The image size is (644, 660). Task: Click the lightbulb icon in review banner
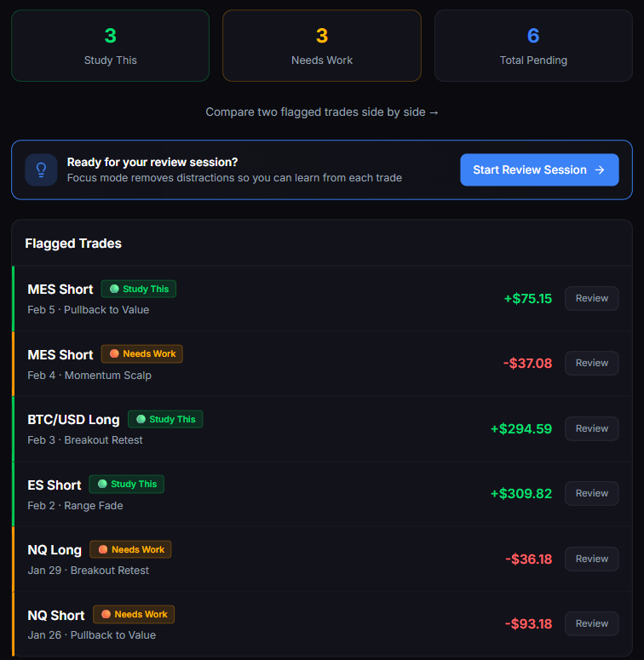tap(41, 169)
